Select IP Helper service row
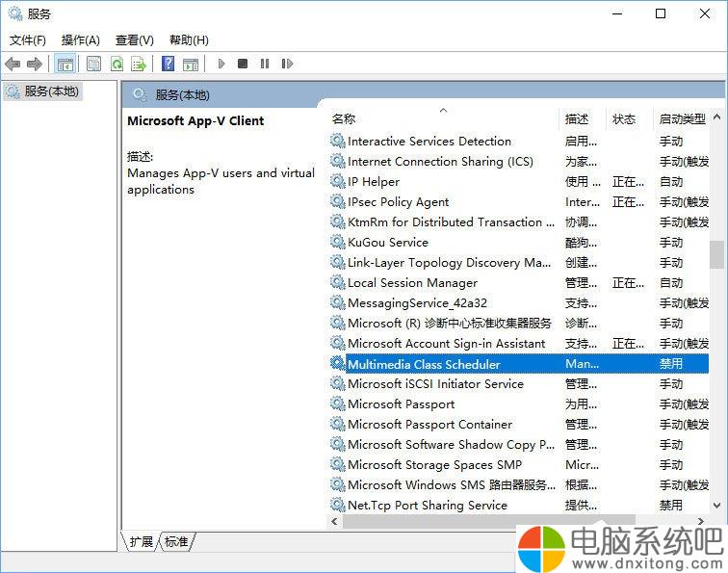 [519, 181]
